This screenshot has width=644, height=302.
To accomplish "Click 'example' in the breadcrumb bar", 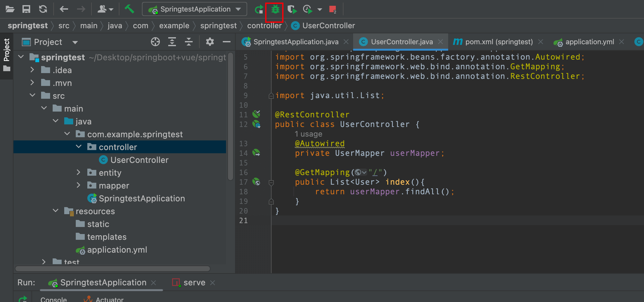I will tap(174, 26).
